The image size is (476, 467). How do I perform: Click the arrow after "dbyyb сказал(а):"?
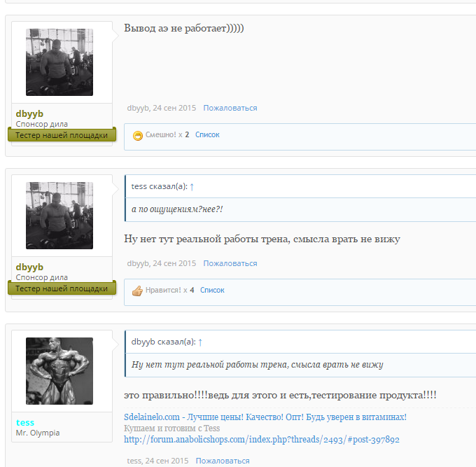[x=200, y=342]
